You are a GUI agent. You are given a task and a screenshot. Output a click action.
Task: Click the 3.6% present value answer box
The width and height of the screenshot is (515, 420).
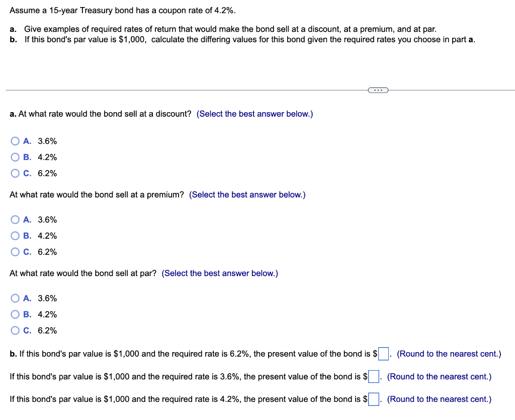pos(374,376)
